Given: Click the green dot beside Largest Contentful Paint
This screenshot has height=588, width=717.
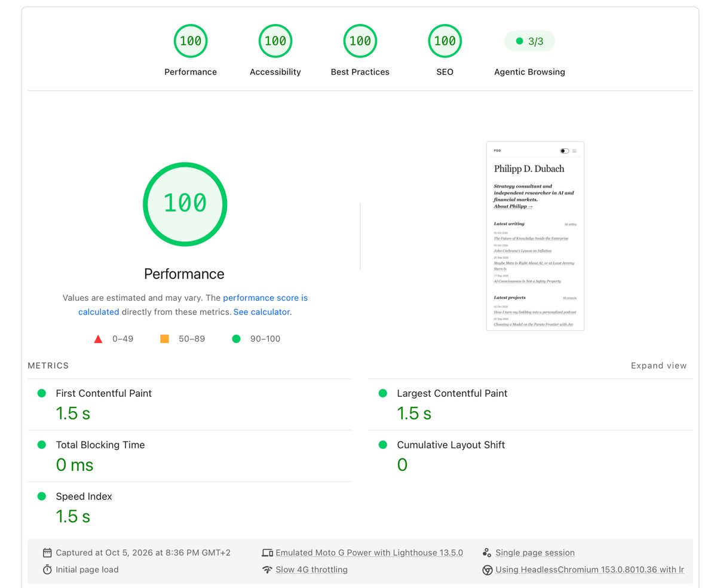Looking at the screenshot, I should tap(383, 393).
